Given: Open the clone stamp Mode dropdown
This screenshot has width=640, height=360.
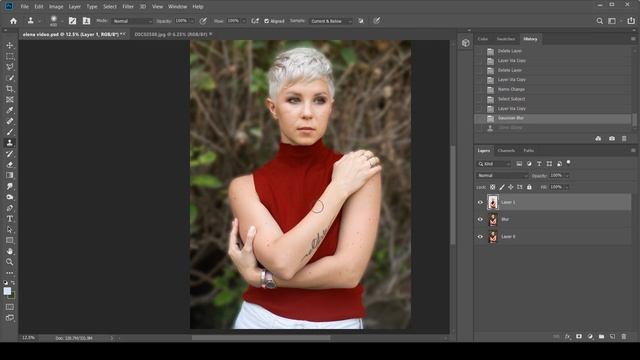Looking at the screenshot, I should pyautogui.click(x=132, y=21).
